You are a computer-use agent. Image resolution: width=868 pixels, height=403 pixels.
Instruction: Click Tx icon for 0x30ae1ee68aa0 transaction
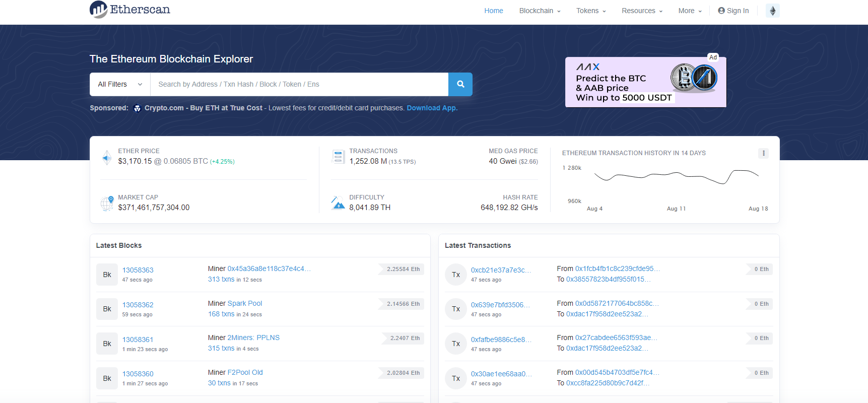[456, 378]
